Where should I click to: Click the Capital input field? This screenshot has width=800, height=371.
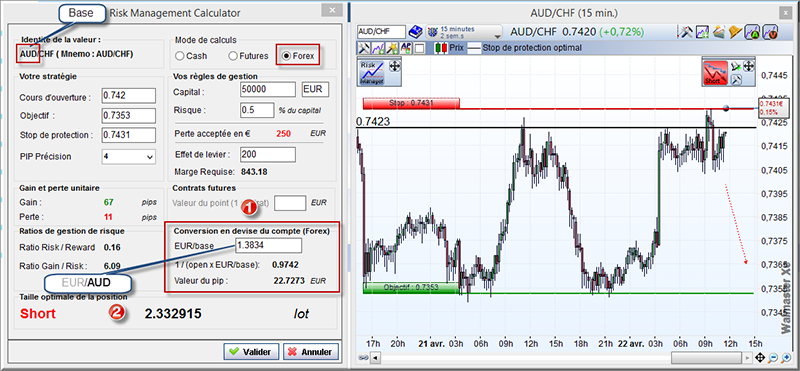click(268, 89)
